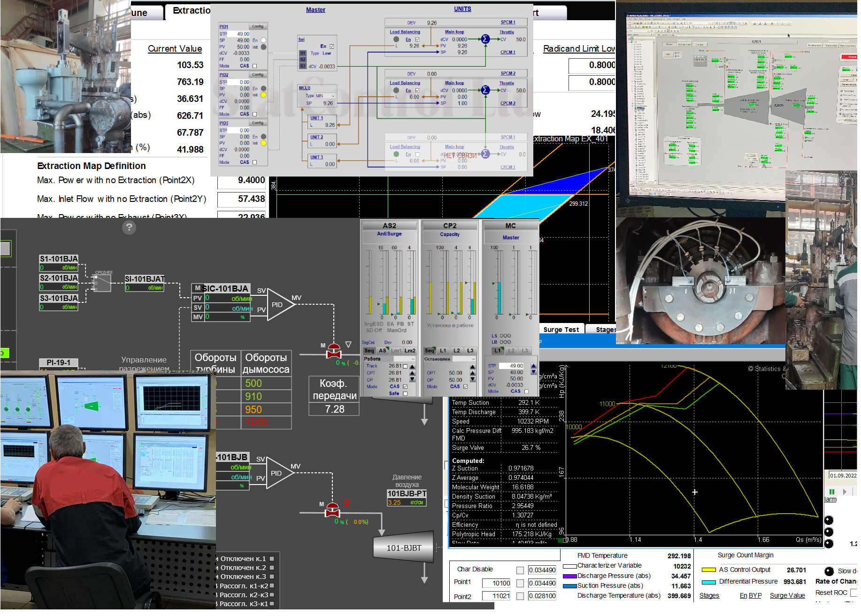Click the purple Discharge Pressure color swatch
This screenshot has width=861, height=616.
click(x=569, y=576)
